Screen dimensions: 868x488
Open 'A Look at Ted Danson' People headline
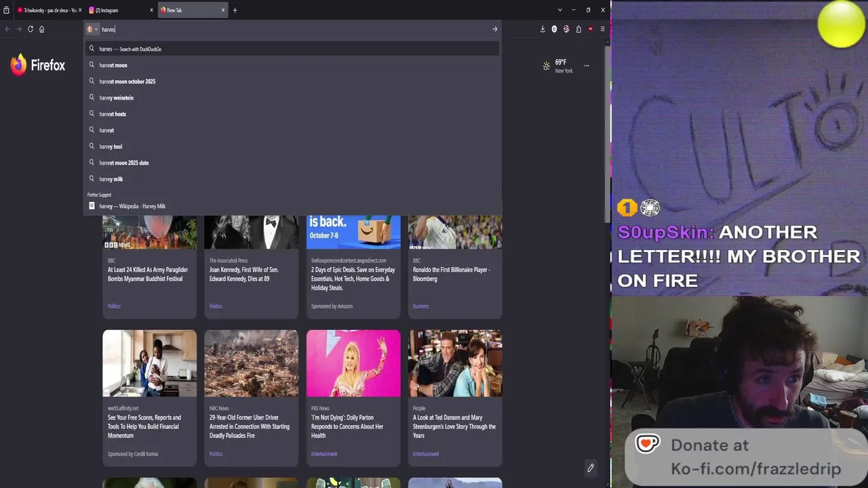(x=454, y=426)
